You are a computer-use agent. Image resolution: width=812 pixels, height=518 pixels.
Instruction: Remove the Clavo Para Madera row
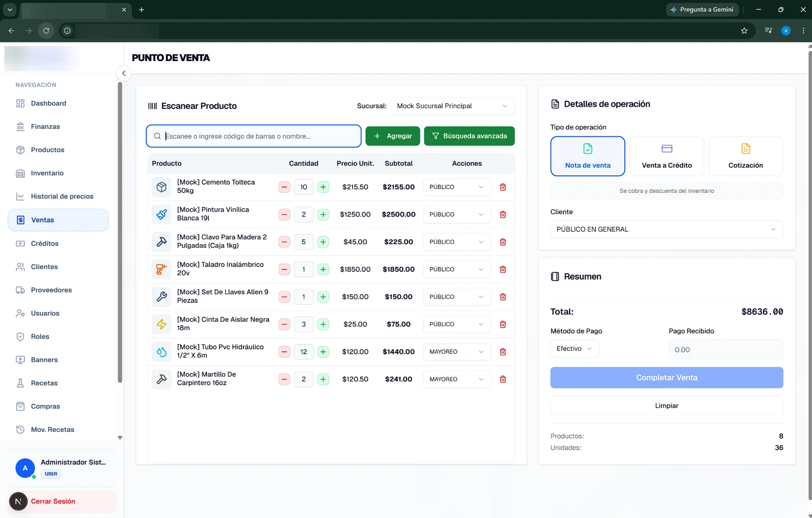[503, 242]
